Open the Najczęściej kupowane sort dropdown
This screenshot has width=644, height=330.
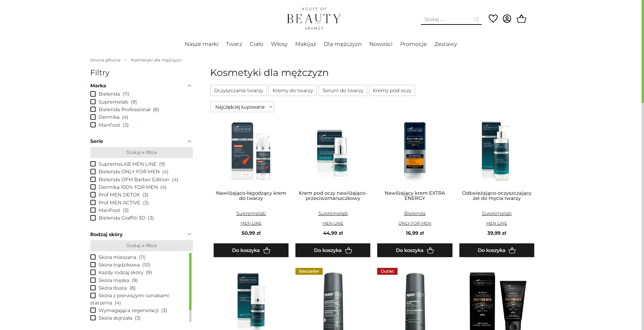pyautogui.click(x=242, y=107)
